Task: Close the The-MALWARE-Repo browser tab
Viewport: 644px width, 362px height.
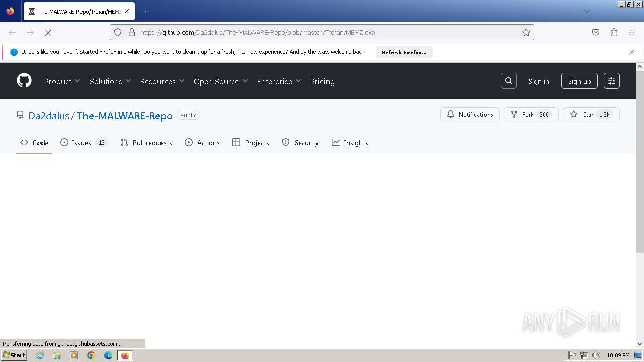Action: pyautogui.click(x=127, y=11)
